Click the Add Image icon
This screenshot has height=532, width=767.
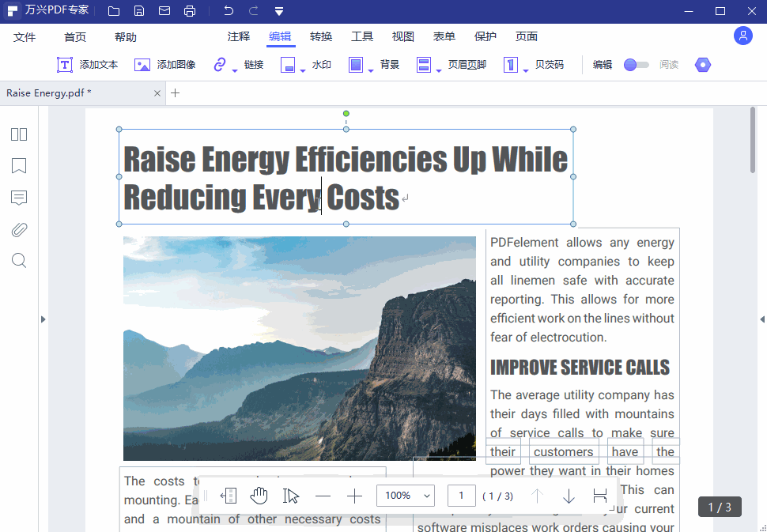[142, 65]
